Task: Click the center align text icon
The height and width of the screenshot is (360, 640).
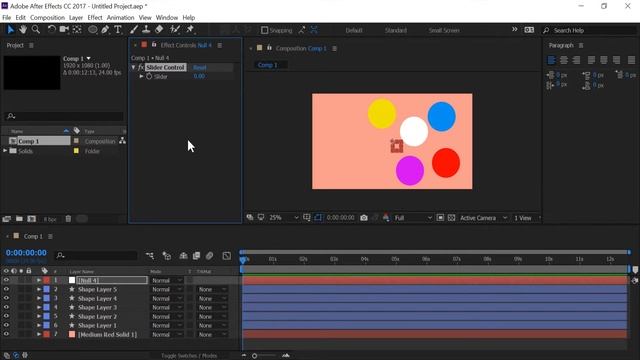Action: click(x=564, y=60)
